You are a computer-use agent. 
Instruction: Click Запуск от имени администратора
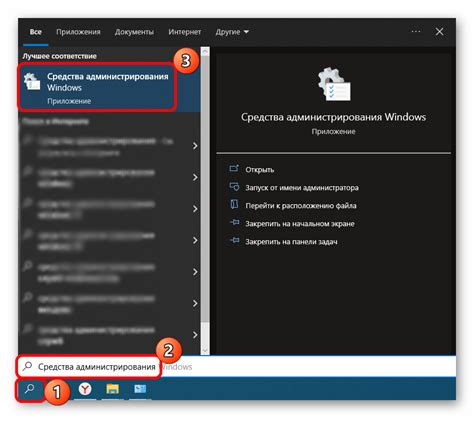[x=302, y=188]
